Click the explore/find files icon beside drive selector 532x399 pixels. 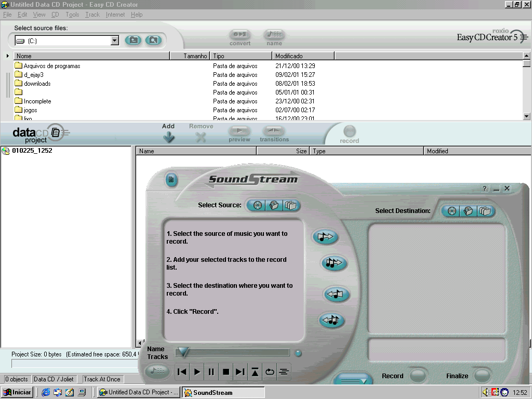coord(153,41)
